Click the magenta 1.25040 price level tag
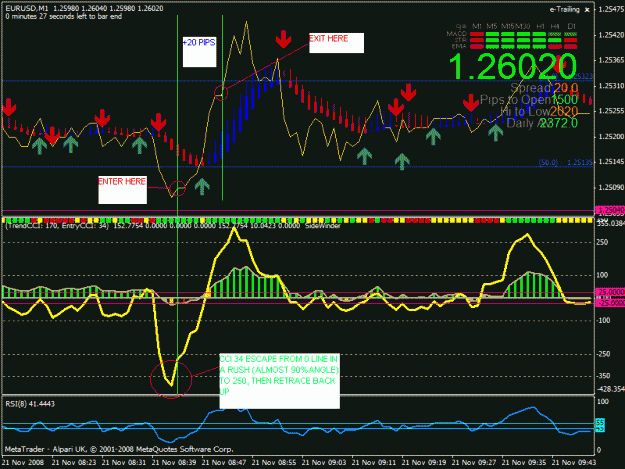The width and height of the screenshot is (625, 469). pyautogui.click(x=610, y=210)
